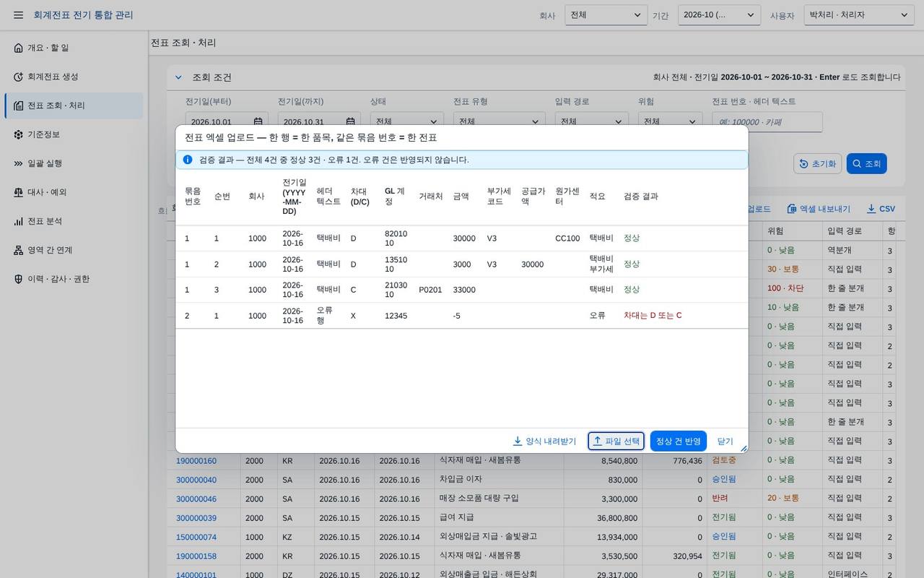Image resolution: width=924 pixels, height=578 pixels.
Task: Click the 초기화 reset button
Action: tap(817, 164)
